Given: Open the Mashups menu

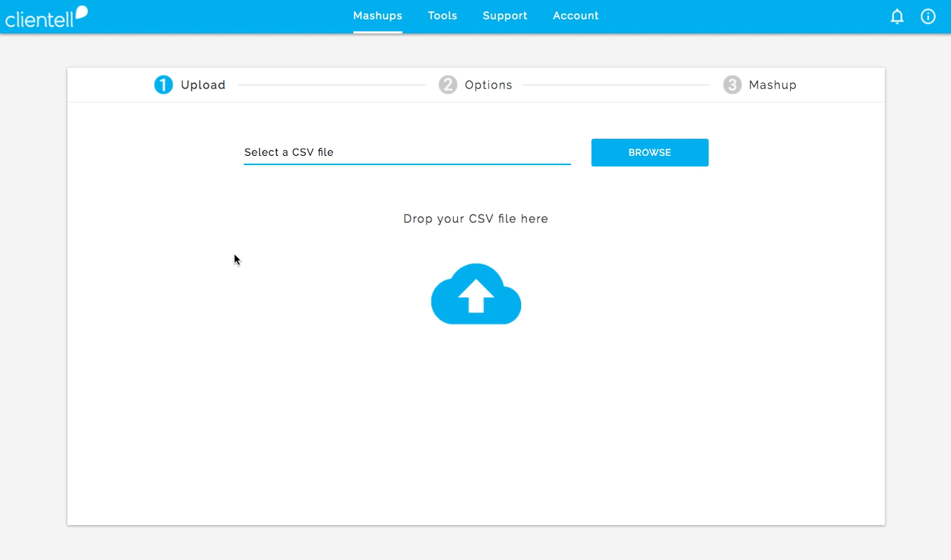Looking at the screenshot, I should [378, 16].
